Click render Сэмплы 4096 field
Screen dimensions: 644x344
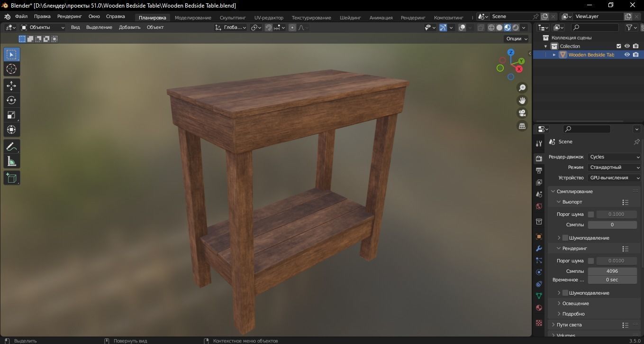click(612, 271)
